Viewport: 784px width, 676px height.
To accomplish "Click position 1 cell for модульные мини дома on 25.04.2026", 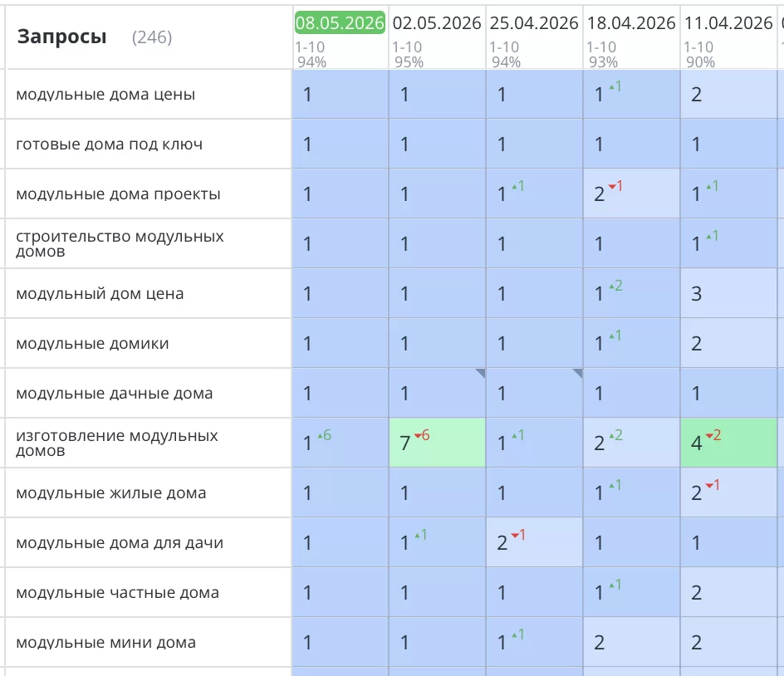I will pos(534,643).
